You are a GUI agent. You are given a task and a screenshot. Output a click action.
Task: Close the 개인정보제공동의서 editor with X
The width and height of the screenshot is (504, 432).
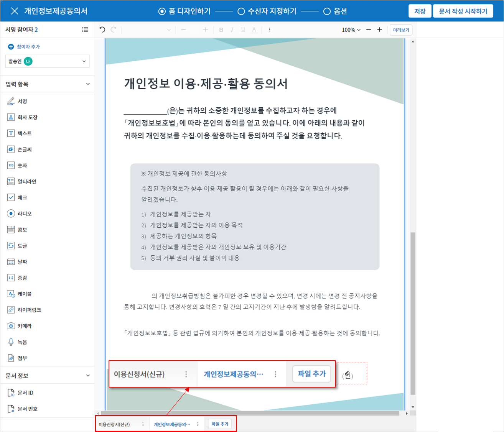tap(15, 11)
